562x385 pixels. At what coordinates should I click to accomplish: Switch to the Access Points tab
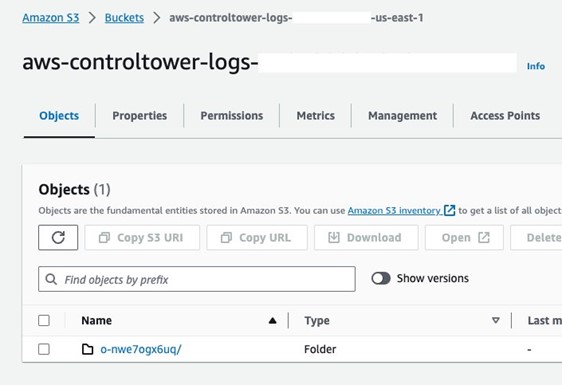click(x=505, y=116)
